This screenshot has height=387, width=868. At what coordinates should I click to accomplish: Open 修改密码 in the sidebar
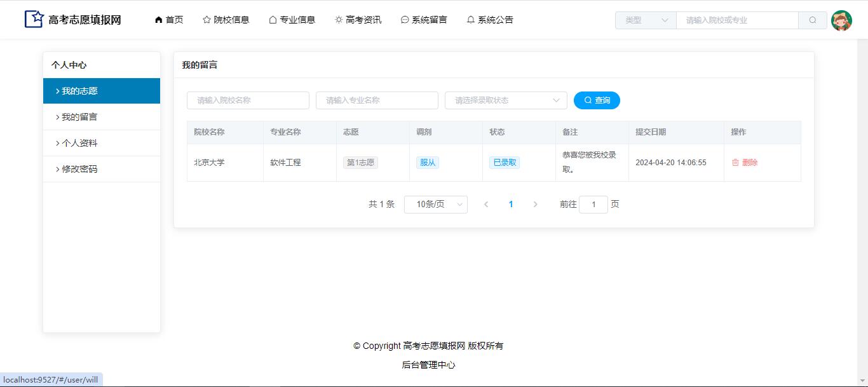[x=79, y=169]
